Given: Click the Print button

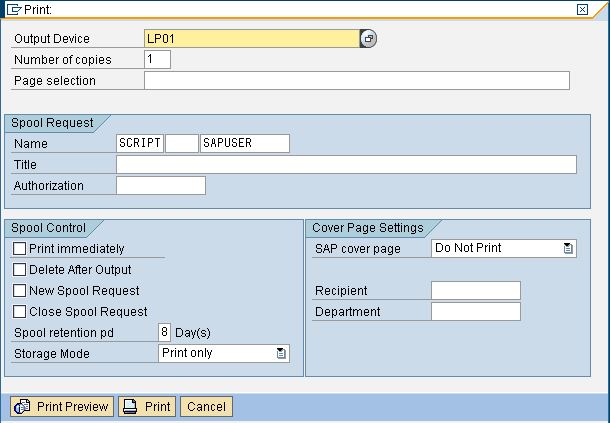Looking at the screenshot, I should (147, 407).
